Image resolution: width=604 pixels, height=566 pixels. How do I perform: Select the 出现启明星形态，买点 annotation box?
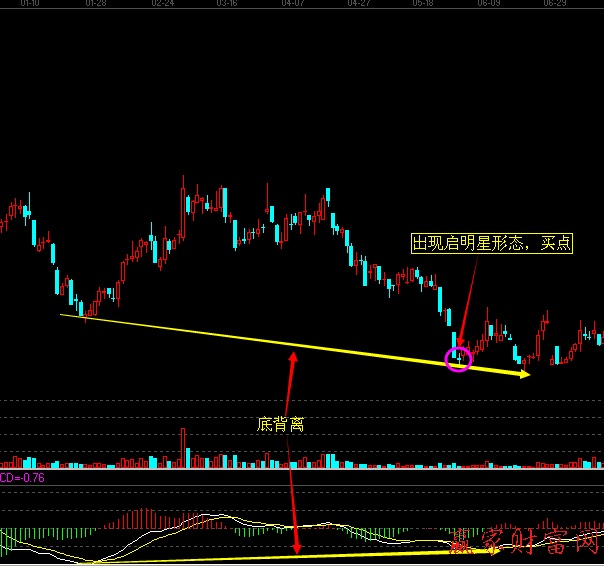point(491,243)
